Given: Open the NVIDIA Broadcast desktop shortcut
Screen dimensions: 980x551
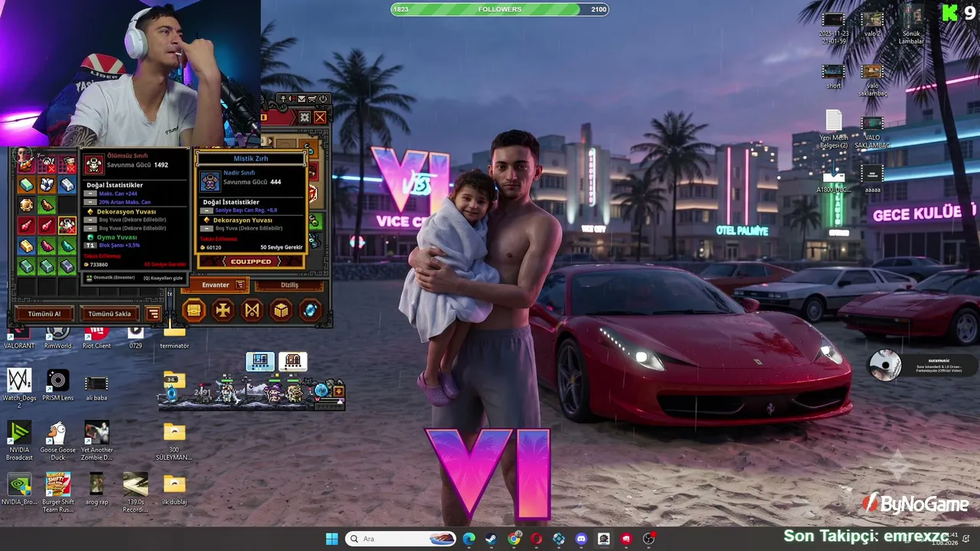Looking at the screenshot, I should coord(19,442).
